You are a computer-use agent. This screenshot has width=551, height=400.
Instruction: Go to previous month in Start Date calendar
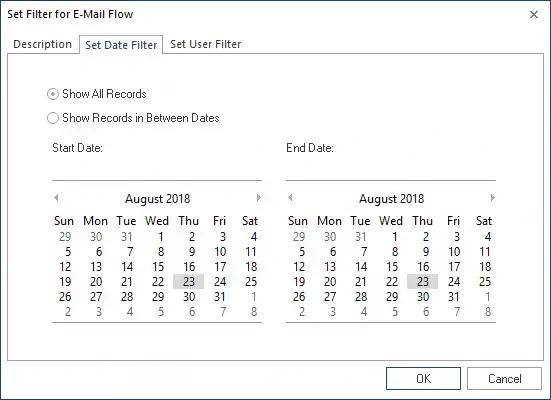56,198
